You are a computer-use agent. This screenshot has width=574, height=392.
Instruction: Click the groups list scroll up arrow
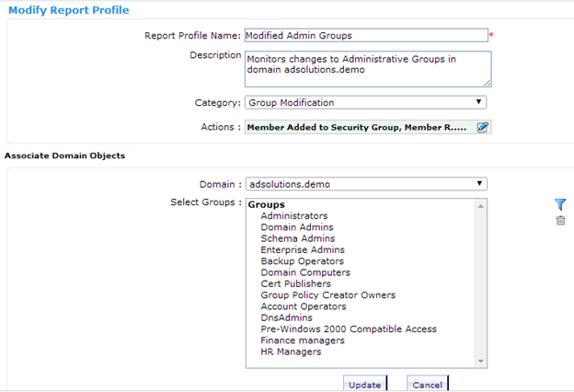[481, 206]
